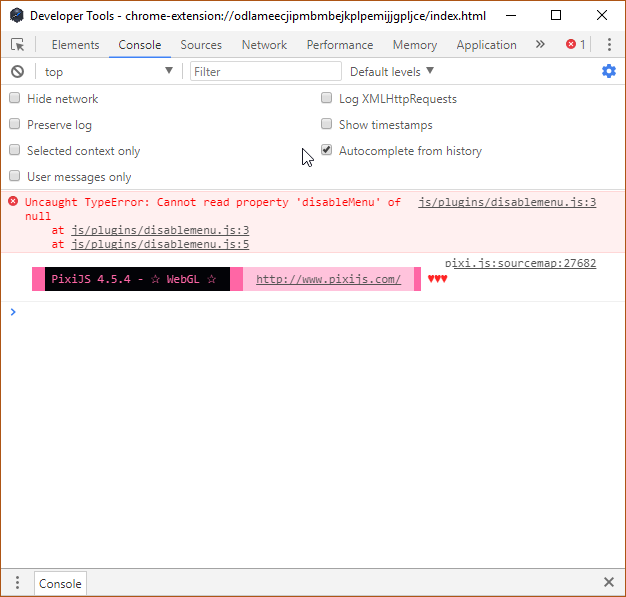Click the red error icon beside the TypeError
626x597 pixels.
[13, 201]
